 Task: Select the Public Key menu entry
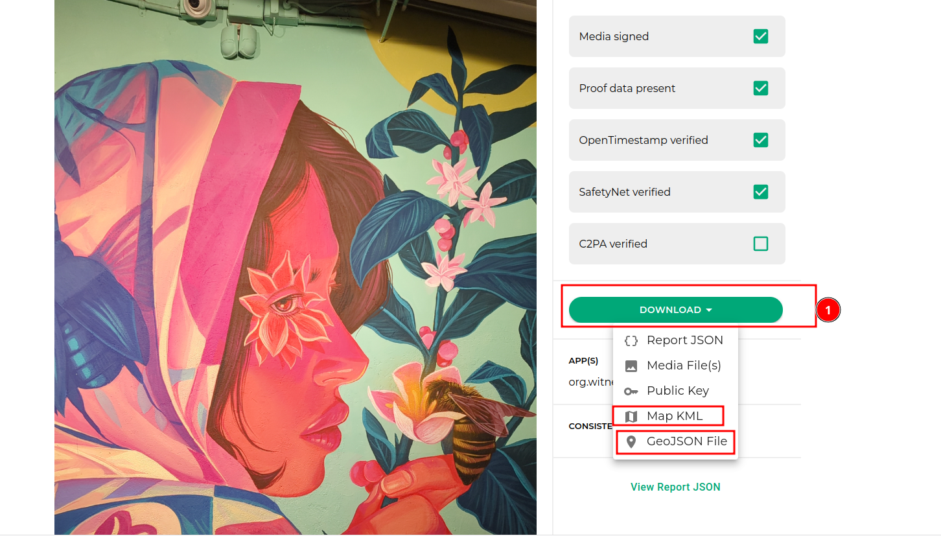pyautogui.click(x=677, y=391)
